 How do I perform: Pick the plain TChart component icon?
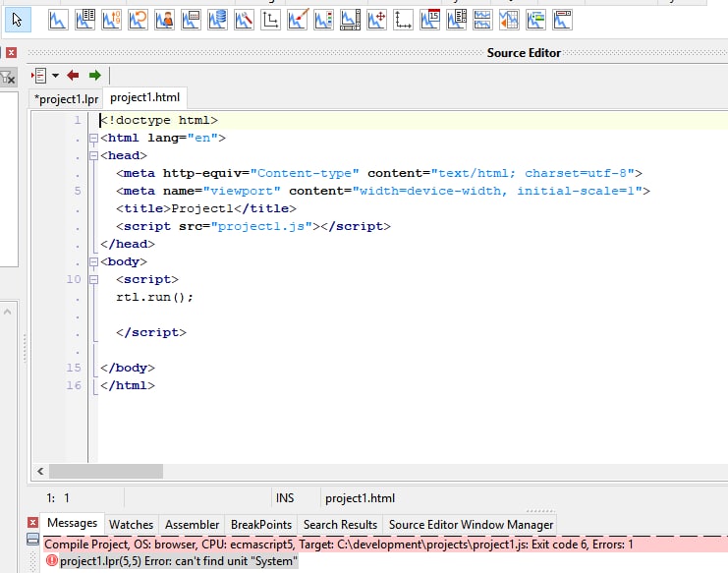pos(58,20)
